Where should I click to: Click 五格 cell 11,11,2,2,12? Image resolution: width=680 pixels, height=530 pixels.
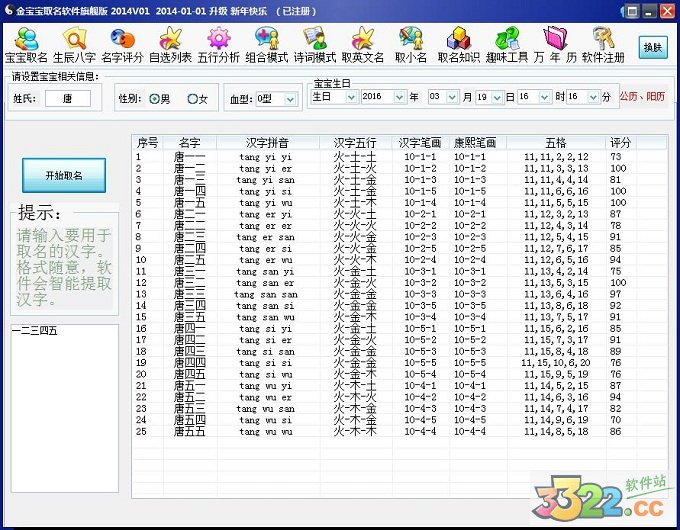tap(556, 157)
